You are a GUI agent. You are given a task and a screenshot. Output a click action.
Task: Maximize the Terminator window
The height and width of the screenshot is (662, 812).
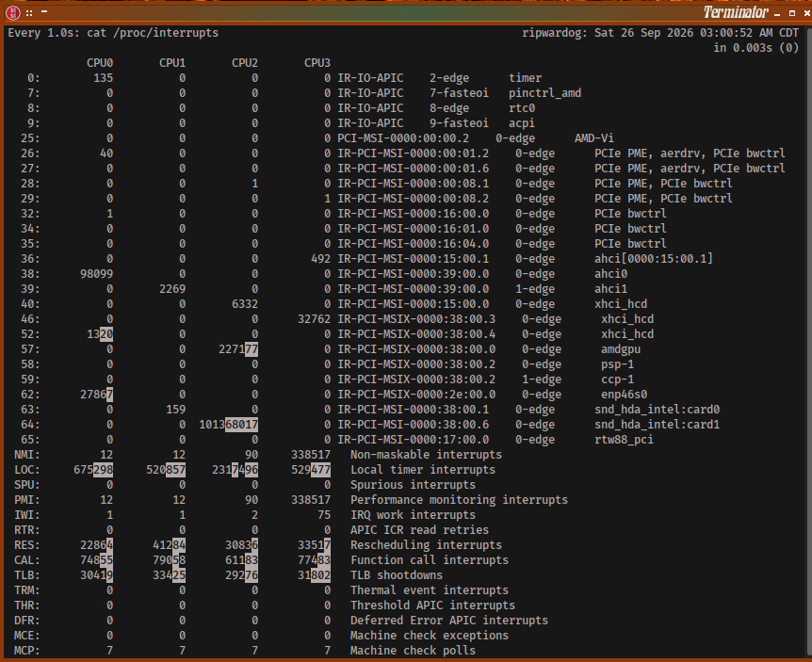792,13
